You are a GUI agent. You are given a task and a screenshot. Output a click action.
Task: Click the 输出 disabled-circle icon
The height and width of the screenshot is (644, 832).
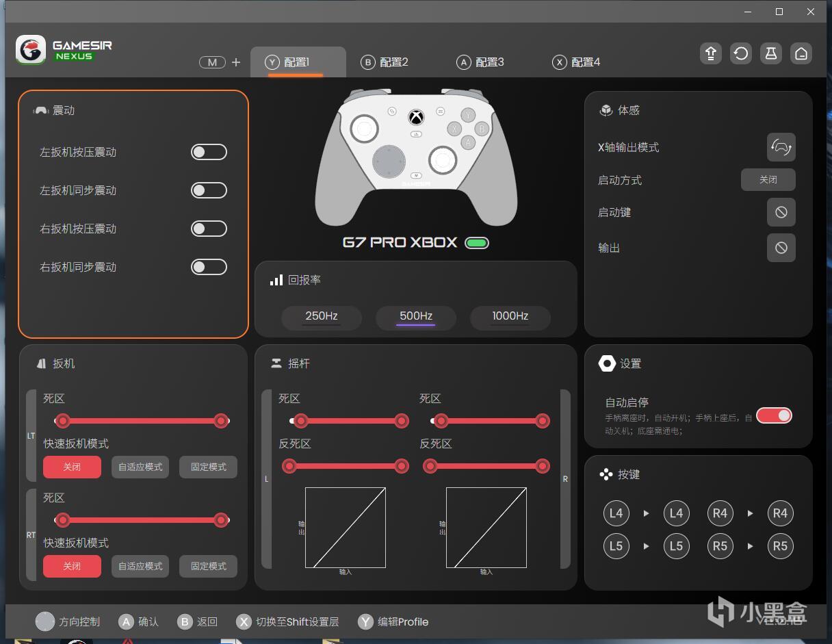[781, 248]
